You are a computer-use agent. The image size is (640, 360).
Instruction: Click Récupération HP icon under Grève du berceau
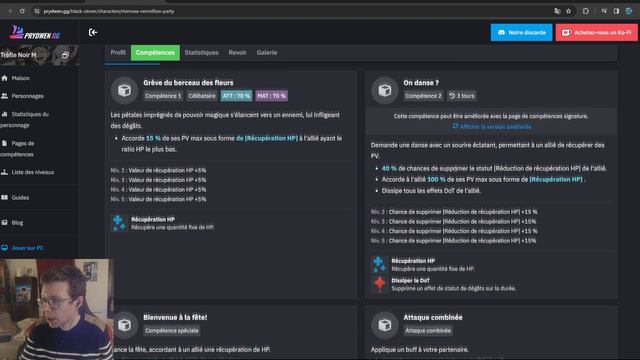[x=119, y=223]
